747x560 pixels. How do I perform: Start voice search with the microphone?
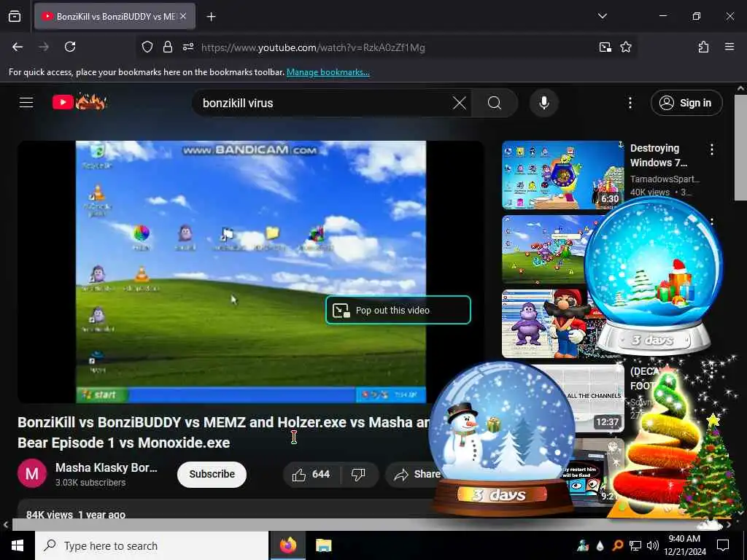(543, 103)
